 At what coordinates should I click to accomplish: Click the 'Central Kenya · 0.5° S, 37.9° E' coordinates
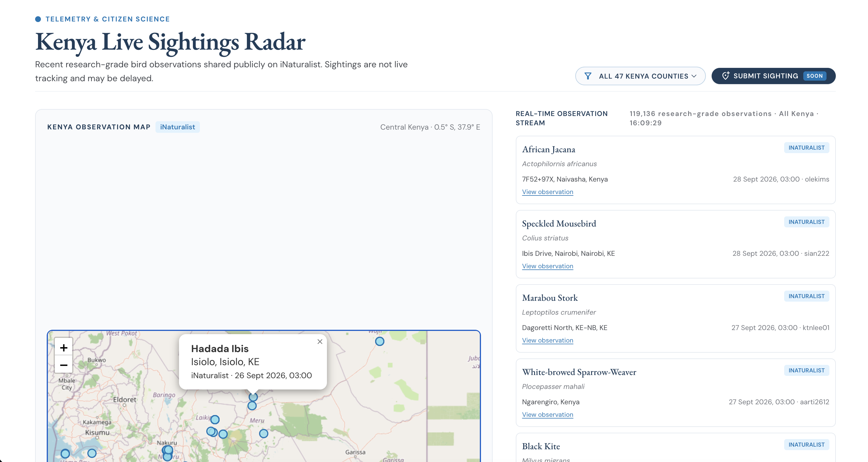(430, 127)
